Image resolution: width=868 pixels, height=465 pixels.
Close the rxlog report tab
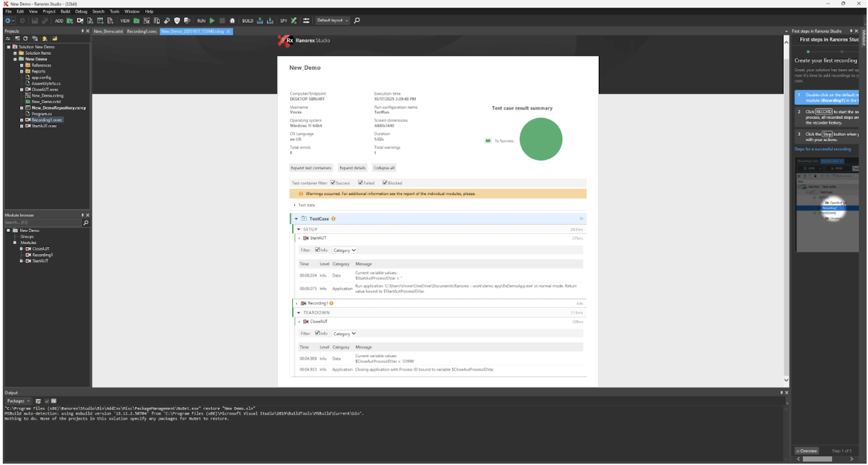pyautogui.click(x=228, y=31)
